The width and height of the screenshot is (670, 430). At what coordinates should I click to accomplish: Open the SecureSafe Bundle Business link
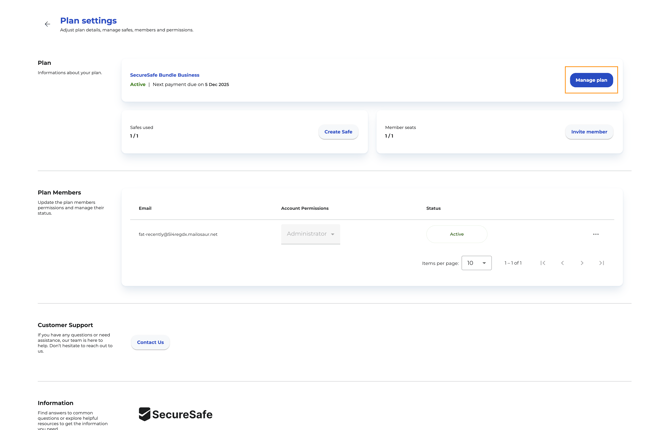click(x=165, y=75)
